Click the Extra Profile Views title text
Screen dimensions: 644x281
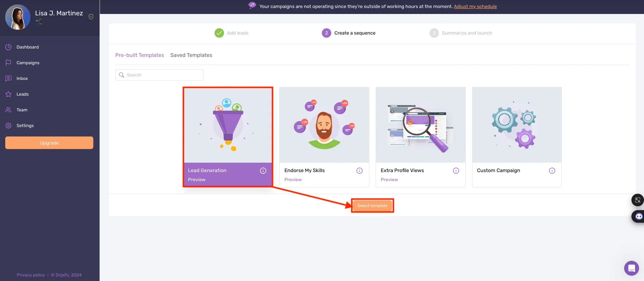click(402, 170)
